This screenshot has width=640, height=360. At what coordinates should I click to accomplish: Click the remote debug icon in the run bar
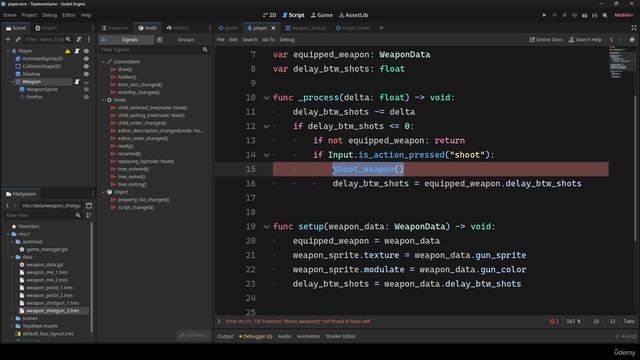tap(574, 15)
